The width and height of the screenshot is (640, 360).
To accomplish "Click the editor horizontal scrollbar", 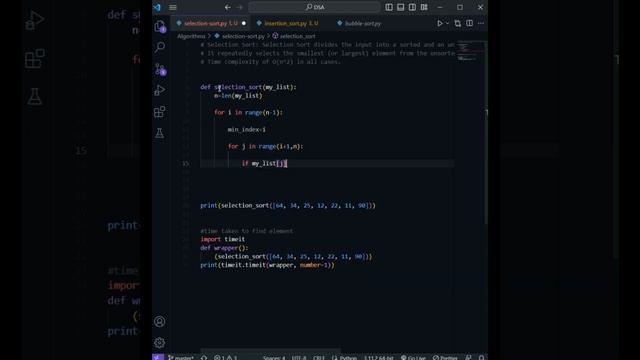I will pyautogui.click(x=270, y=351).
